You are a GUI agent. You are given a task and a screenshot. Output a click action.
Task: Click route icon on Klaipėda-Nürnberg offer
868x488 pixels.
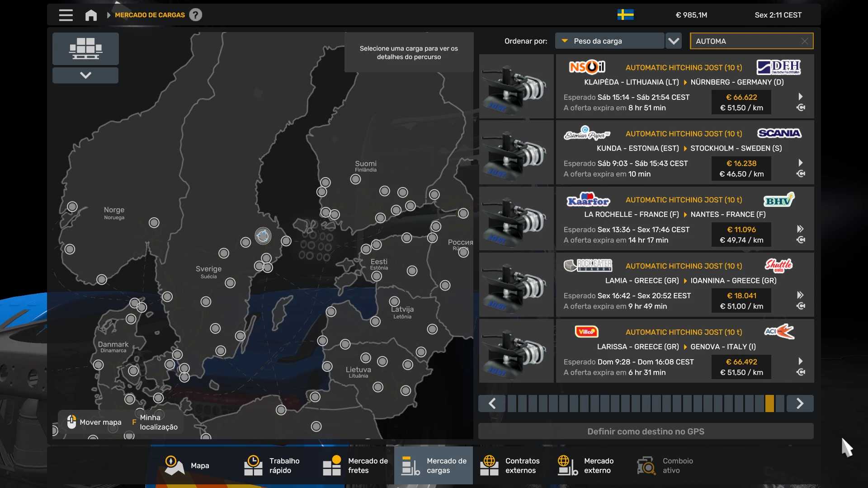point(801,108)
